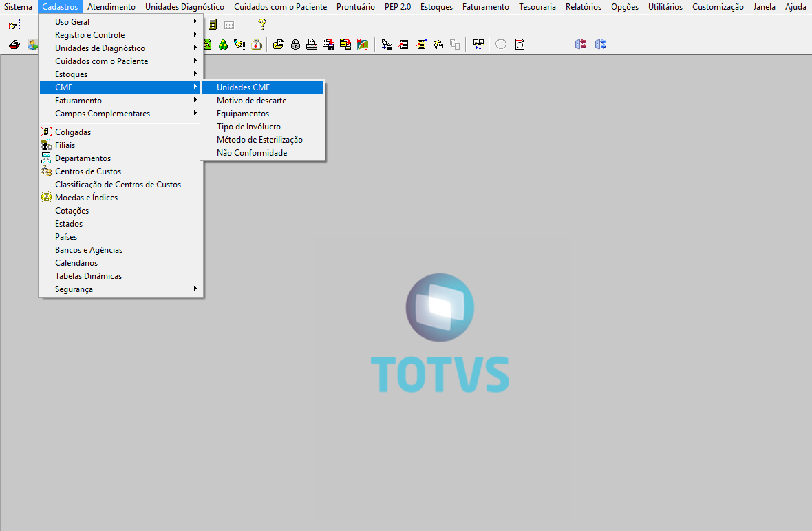Screen dimensions: 812x531
Task: Click the grayed calendar toolbar icon
Action: 229,24
